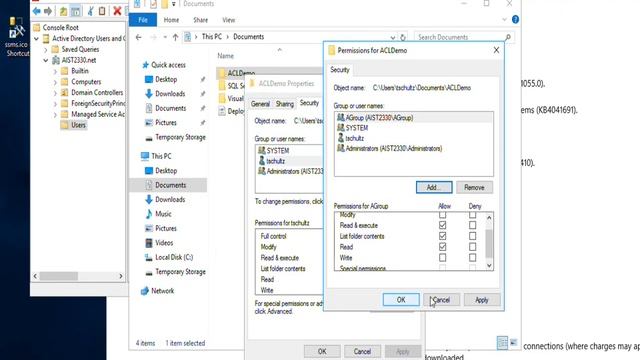Click Cancel in ACLDemo Properties dialog

coord(362,351)
